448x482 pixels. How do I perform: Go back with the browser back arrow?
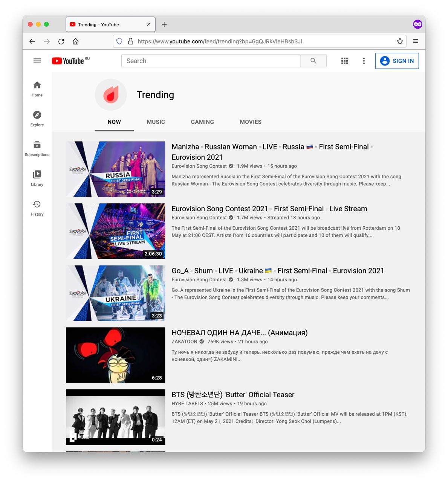pos(32,41)
